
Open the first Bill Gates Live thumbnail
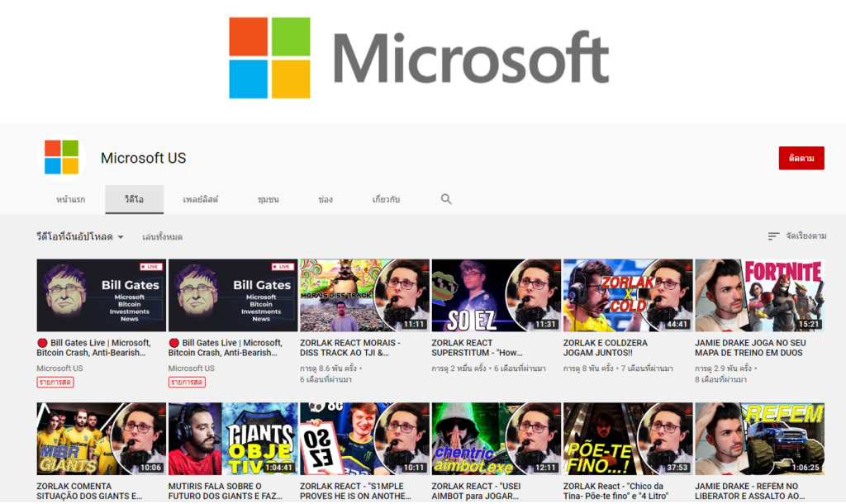click(x=102, y=295)
